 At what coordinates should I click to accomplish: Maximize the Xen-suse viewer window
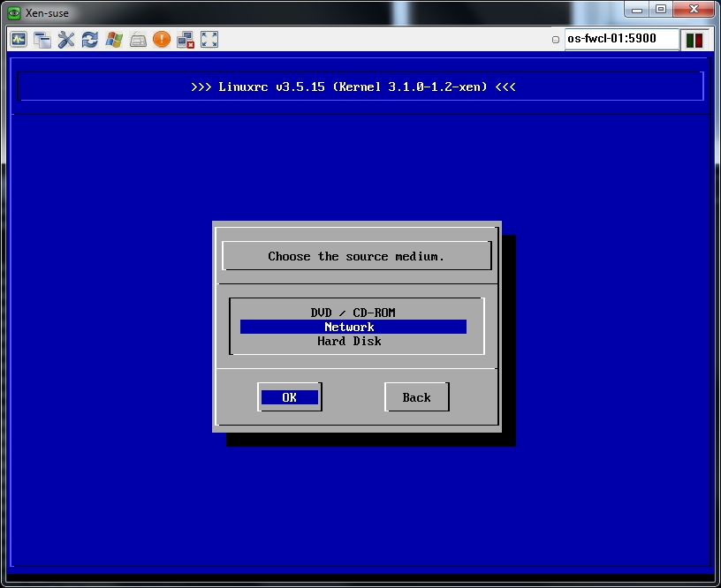(x=660, y=9)
